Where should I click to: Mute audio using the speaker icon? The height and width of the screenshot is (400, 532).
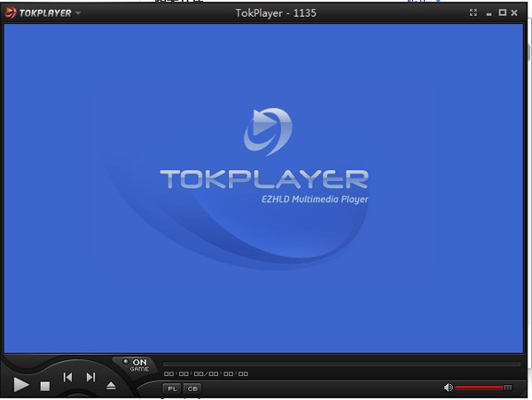point(448,388)
